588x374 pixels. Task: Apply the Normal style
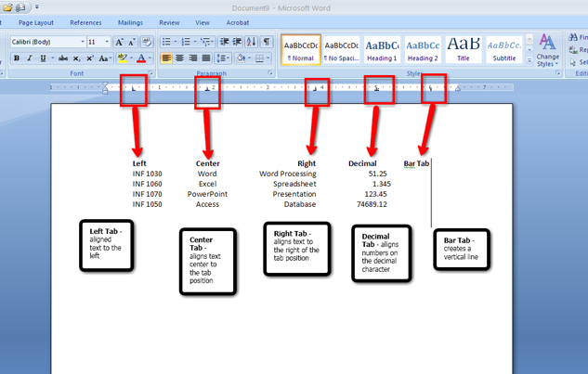pyautogui.click(x=301, y=50)
